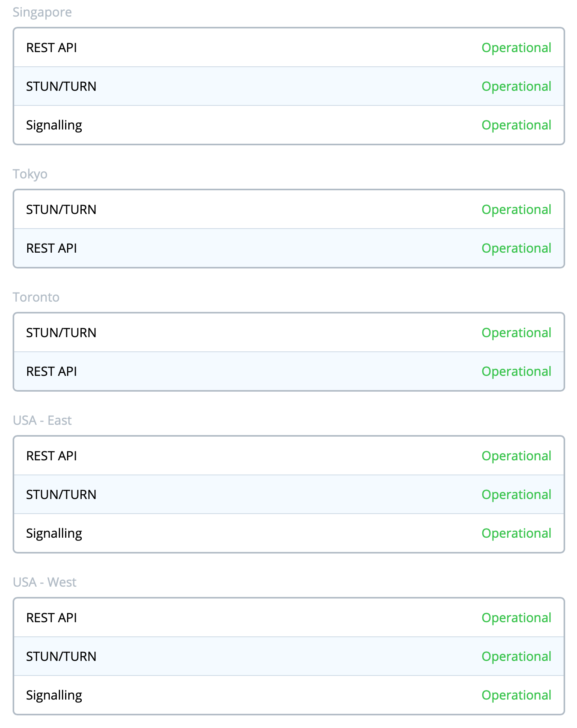Click Operational status for Singapore STUN/TURN
The height and width of the screenshot is (728, 577).
[x=516, y=86]
